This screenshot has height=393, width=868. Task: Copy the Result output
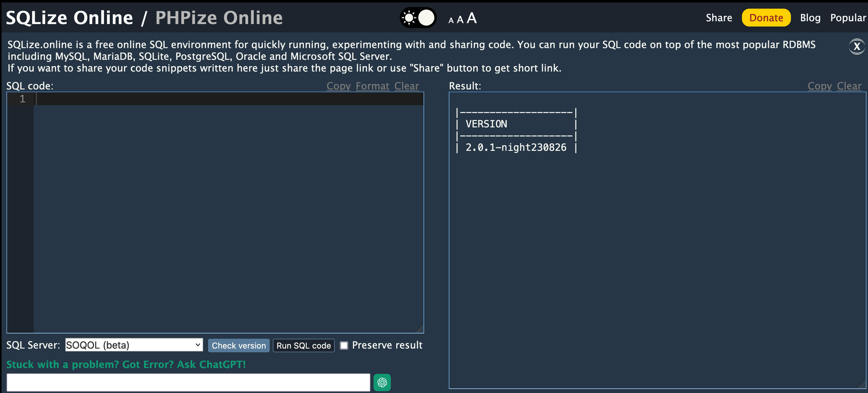click(x=820, y=86)
